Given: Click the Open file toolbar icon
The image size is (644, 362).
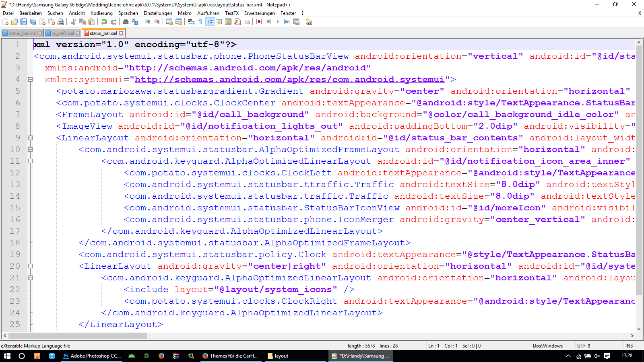Looking at the screenshot, I should click(x=15, y=22).
